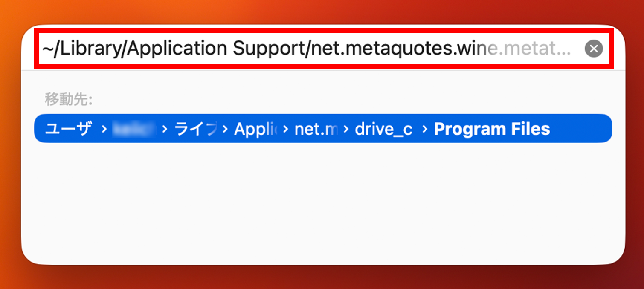The height and width of the screenshot is (289, 644).
Task: Click the chevron before Program Files
Action: click(x=424, y=129)
